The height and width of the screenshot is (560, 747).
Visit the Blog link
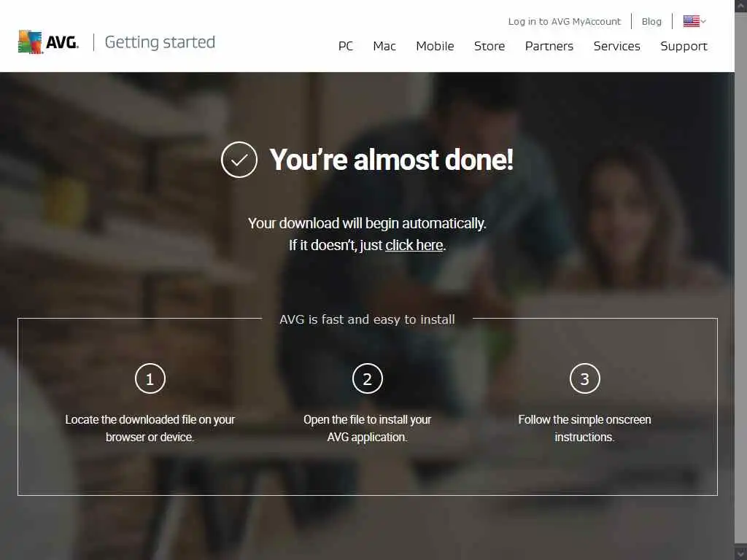(x=651, y=21)
